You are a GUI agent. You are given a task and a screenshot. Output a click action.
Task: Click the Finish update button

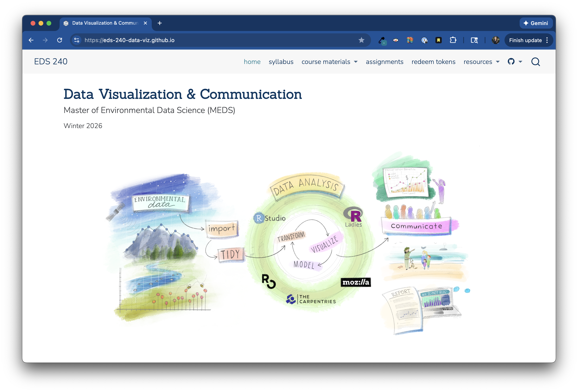tap(525, 40)
